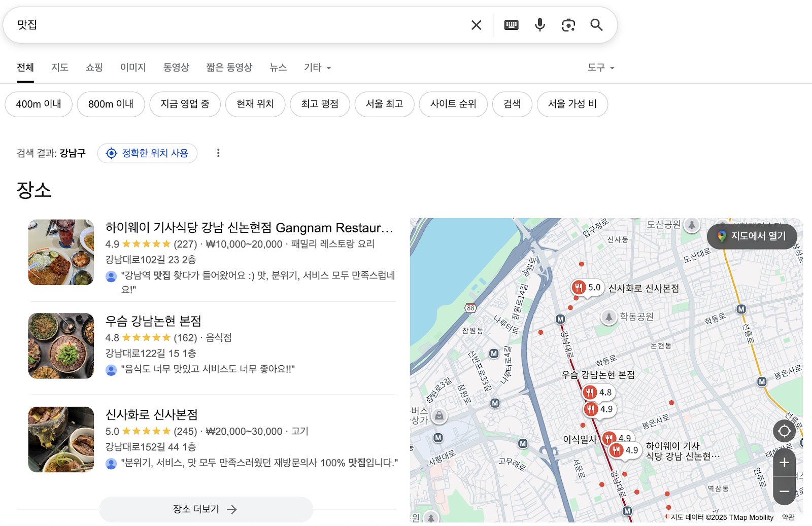Image resolution: width=812 pixels, height=526 pixels.
Task: Switch to the 지도 tab
Action: (59, 67)
